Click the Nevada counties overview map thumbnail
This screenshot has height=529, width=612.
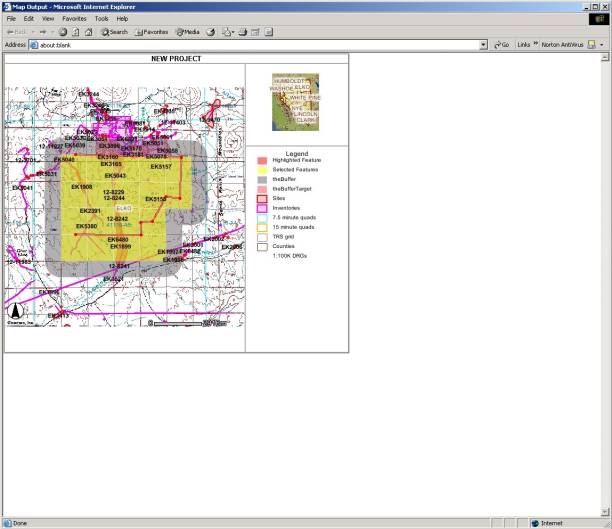(x=296, y=102)
